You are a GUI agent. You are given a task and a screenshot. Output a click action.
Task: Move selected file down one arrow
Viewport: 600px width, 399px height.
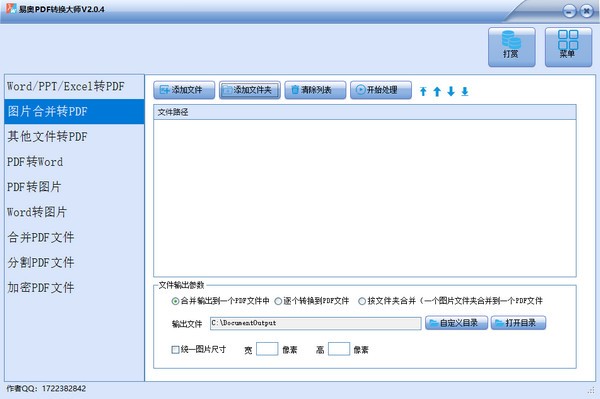[x=451, y=91]
